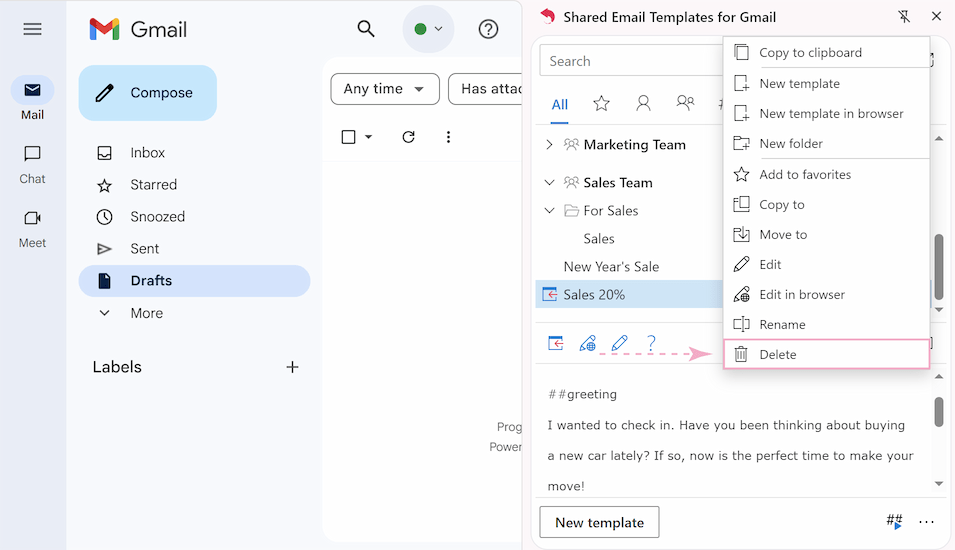The image size is (955, 550).
Task: Click the template preview scrollbar thumb
Action: (x=939, y=412)
